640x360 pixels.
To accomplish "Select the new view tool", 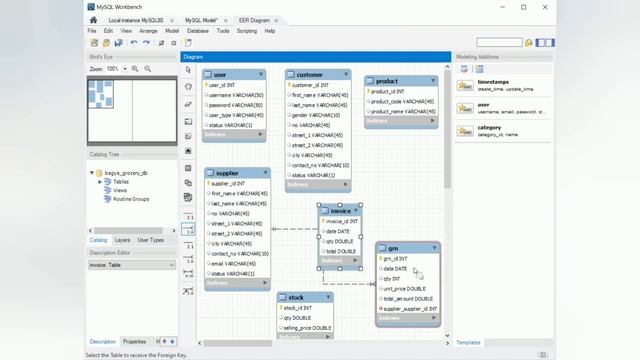I will click(188, 183).
